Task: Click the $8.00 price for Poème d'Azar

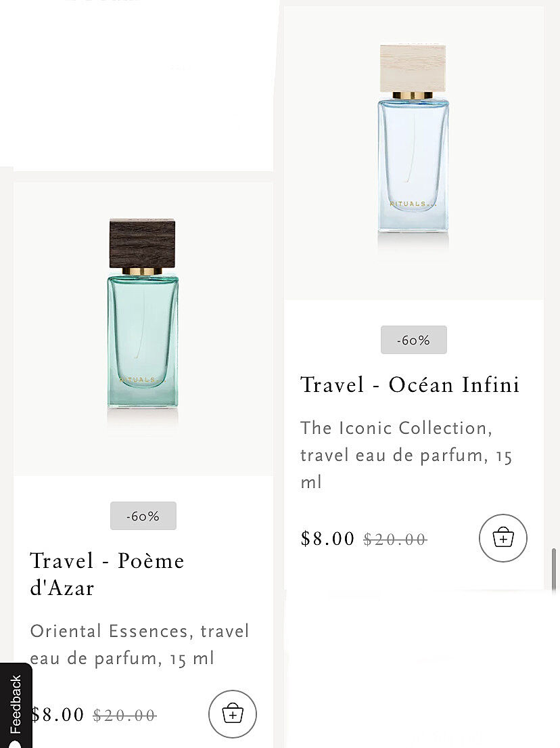Action: (58, 715)
